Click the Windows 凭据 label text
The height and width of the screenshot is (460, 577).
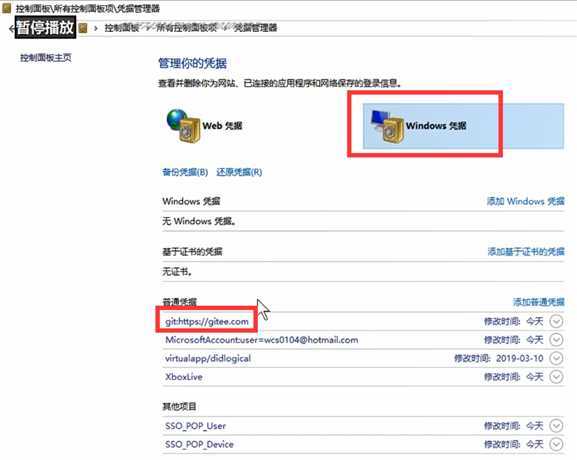[436, 125]
